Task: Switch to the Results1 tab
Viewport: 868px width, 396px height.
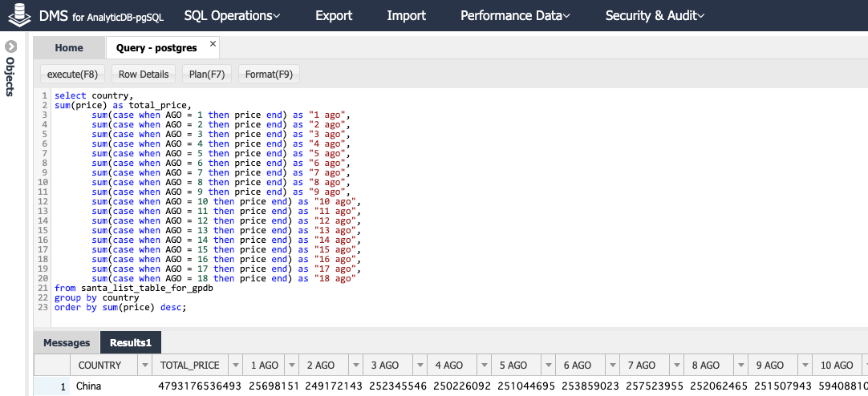Action: point(131,343)
